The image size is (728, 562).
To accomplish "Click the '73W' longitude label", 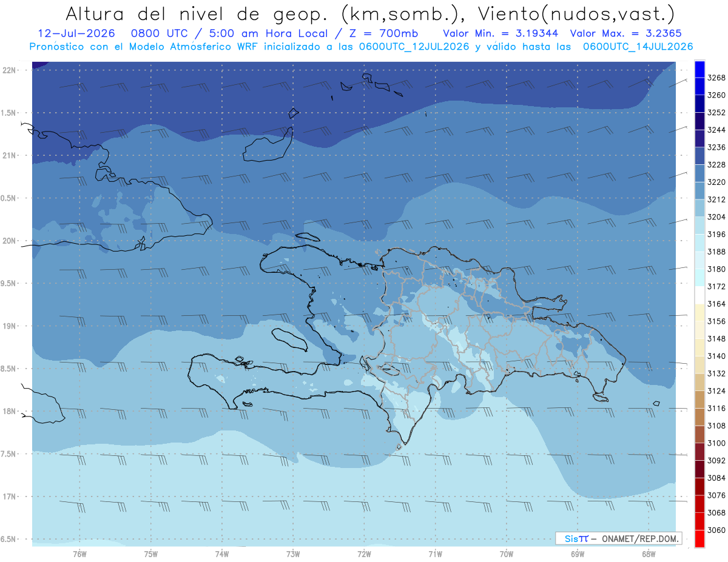I will pos(293,554).
